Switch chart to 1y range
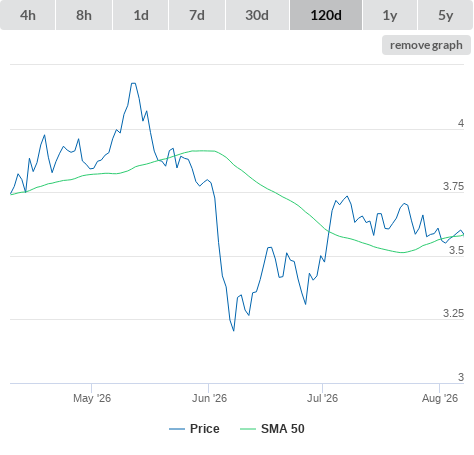Viewport: 474px width, 455px height. pos(390,15)
